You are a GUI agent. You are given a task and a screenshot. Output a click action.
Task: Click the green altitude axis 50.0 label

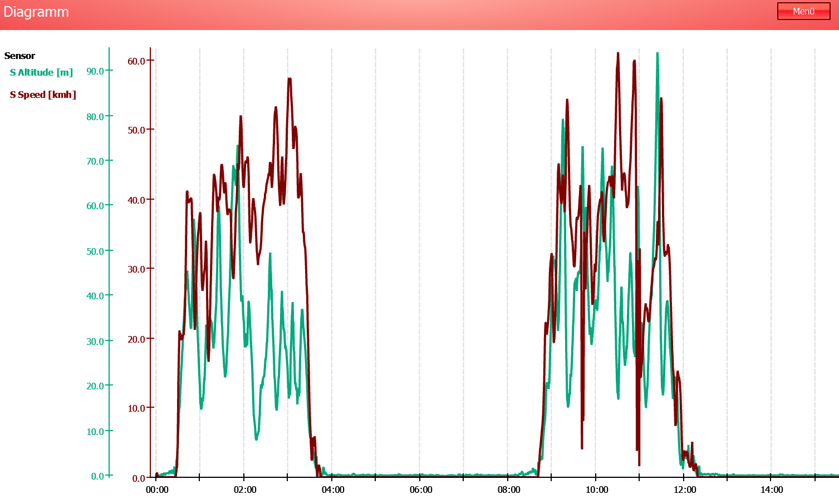tap(95, 251)
